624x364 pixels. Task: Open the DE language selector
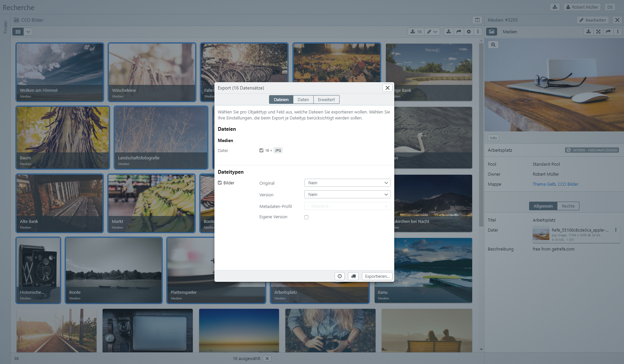pyautogui.click(x=610, y=7)
